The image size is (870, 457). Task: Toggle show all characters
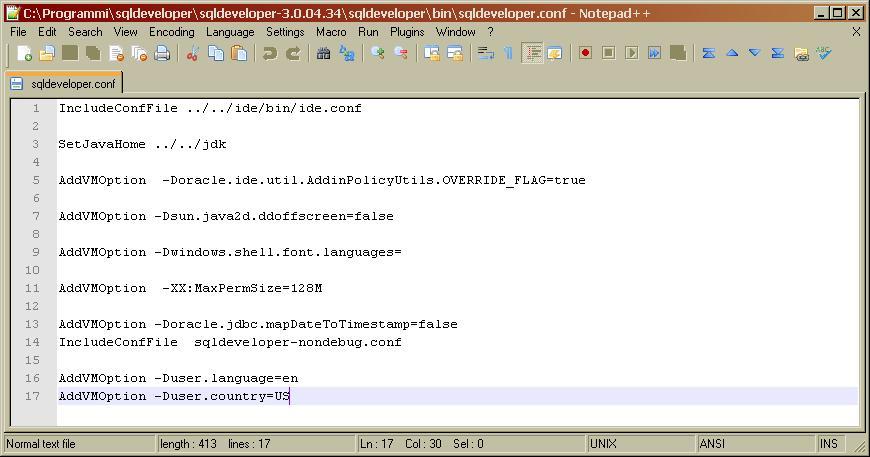pos(508,53)
